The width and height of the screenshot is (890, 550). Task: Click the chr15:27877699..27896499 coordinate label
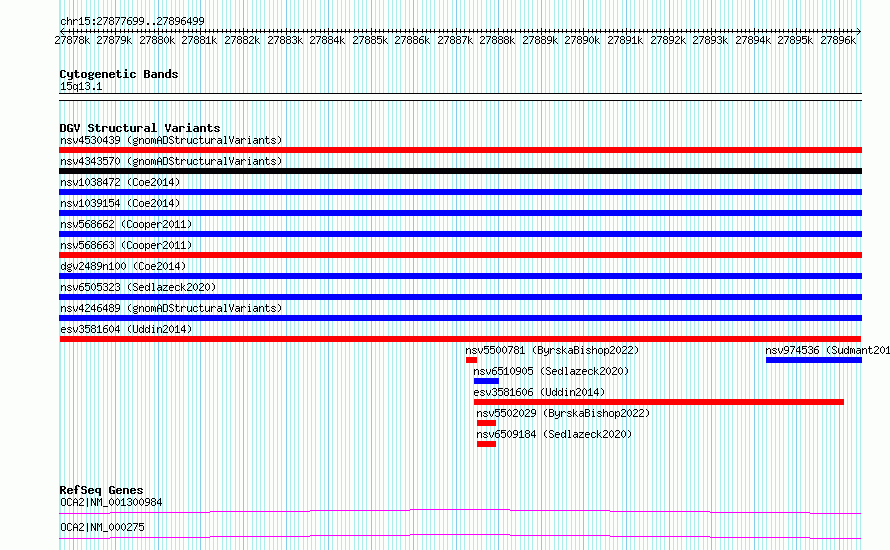click(x=132, y=21)
